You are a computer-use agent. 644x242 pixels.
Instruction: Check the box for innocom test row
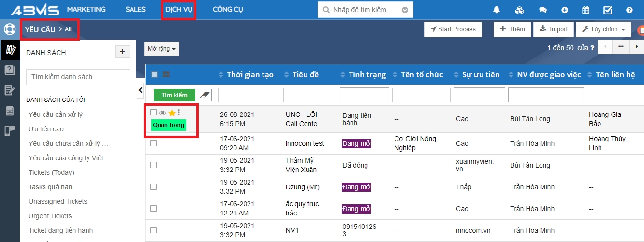(154, 143)
